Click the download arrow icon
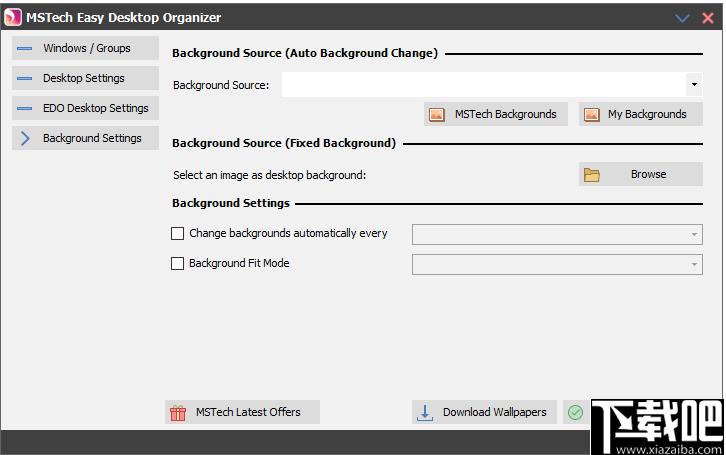 click(425, 412)
